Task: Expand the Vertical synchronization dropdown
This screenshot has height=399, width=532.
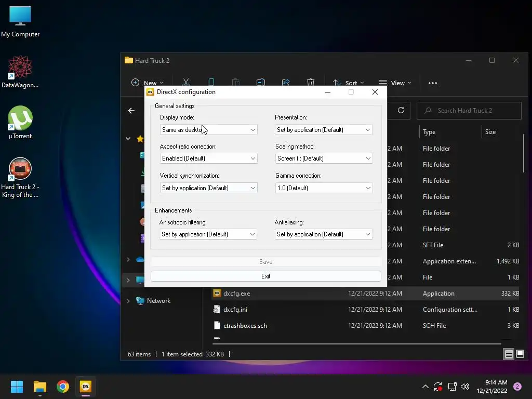Action: click(208, 188)
